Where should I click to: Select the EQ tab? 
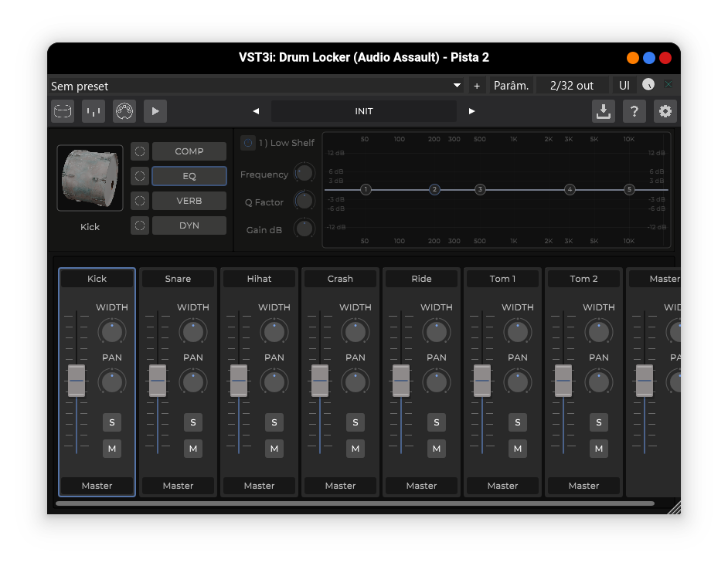point(189,176)
